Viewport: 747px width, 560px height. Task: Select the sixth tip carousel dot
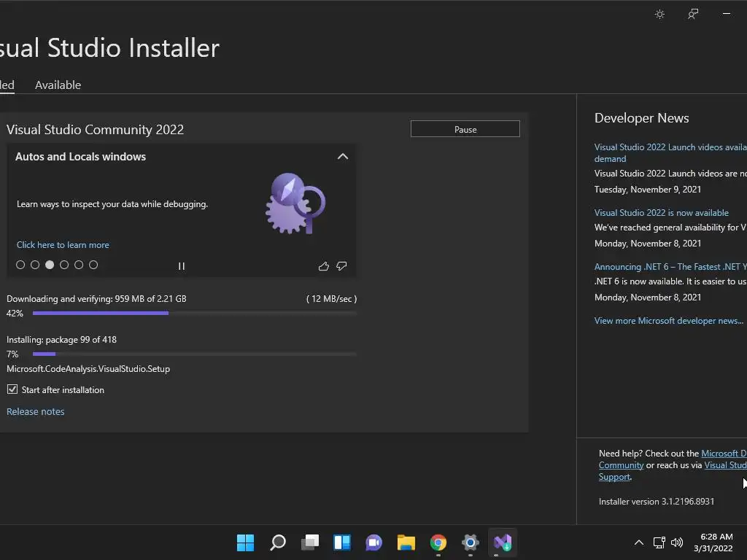[x=93, y=265]
